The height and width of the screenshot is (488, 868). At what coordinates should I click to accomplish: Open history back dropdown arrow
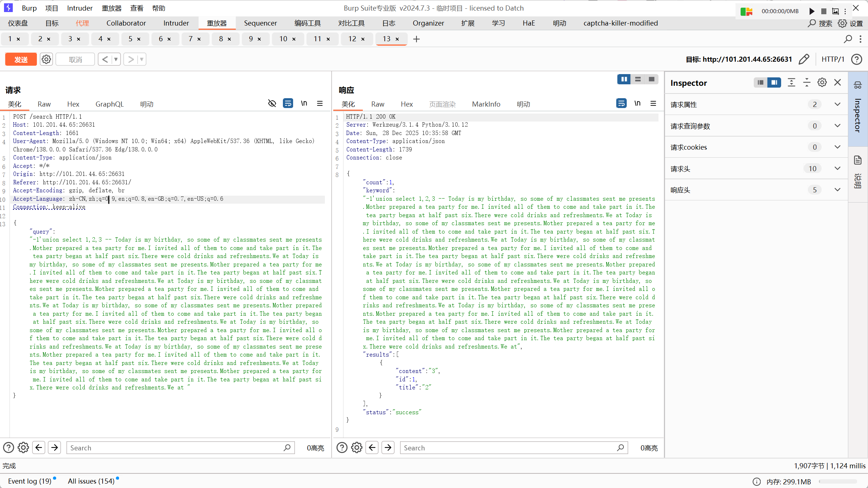(x=116, y=59)
